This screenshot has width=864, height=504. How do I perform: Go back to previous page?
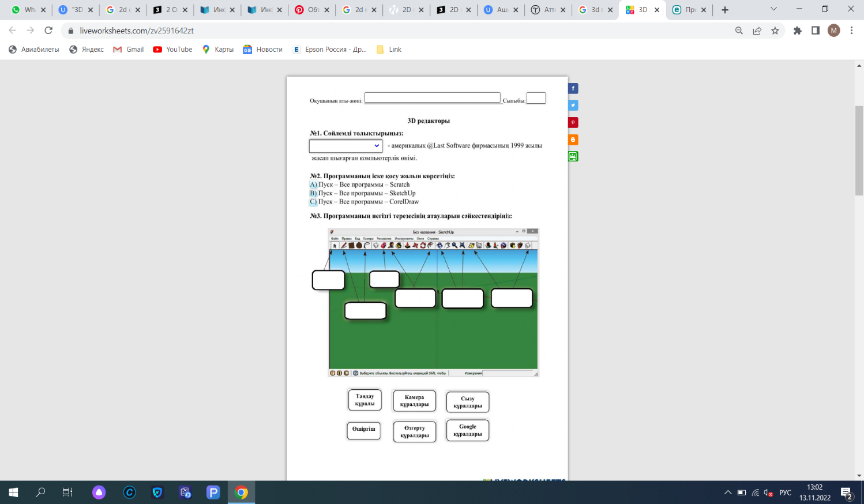(13, 31)
